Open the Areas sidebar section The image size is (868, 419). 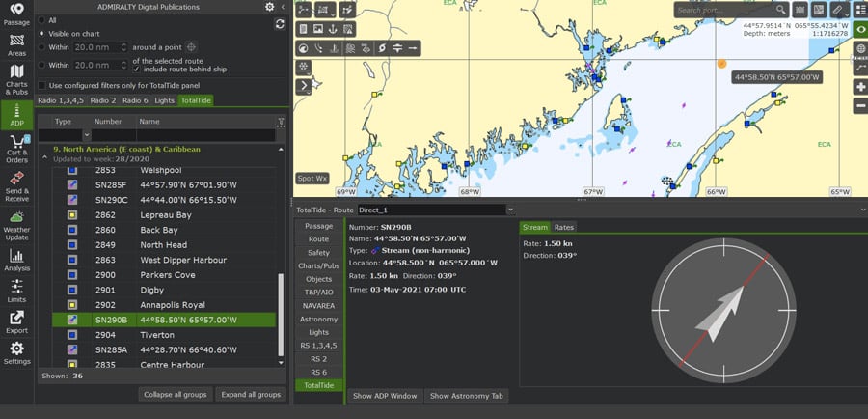16,45
